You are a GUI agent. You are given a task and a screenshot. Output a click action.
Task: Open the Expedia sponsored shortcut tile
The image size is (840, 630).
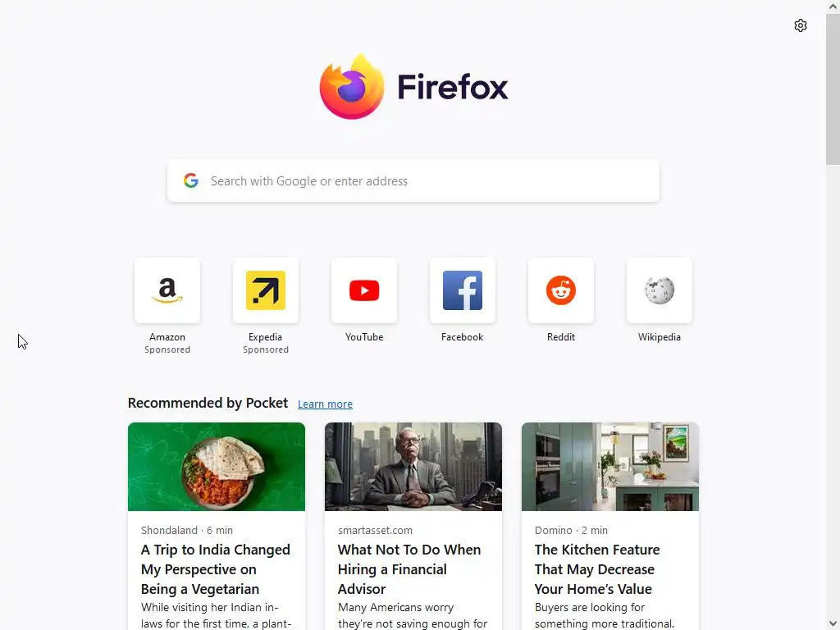pos(265,290)
